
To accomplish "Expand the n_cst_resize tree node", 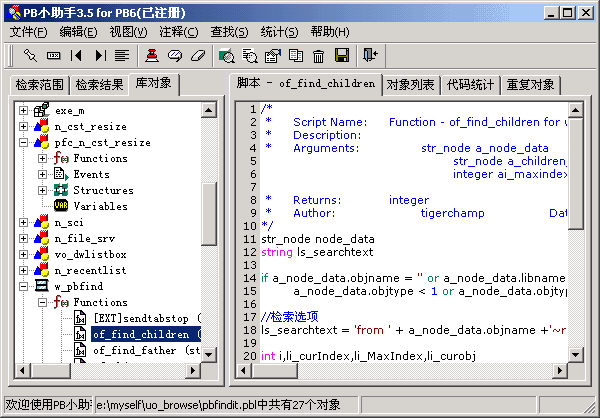I will [23, 127].
